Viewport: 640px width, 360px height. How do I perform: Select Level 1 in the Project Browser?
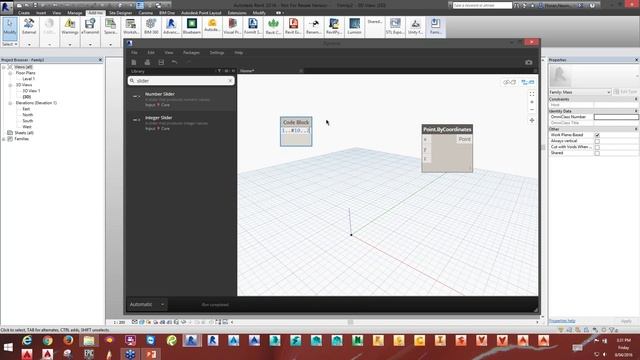pyautogui.click(x=29, y=79)
